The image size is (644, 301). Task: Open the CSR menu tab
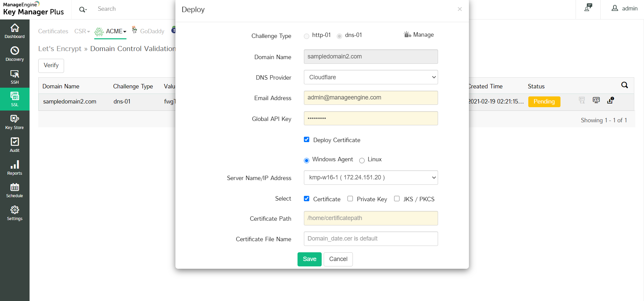[82, 31]
